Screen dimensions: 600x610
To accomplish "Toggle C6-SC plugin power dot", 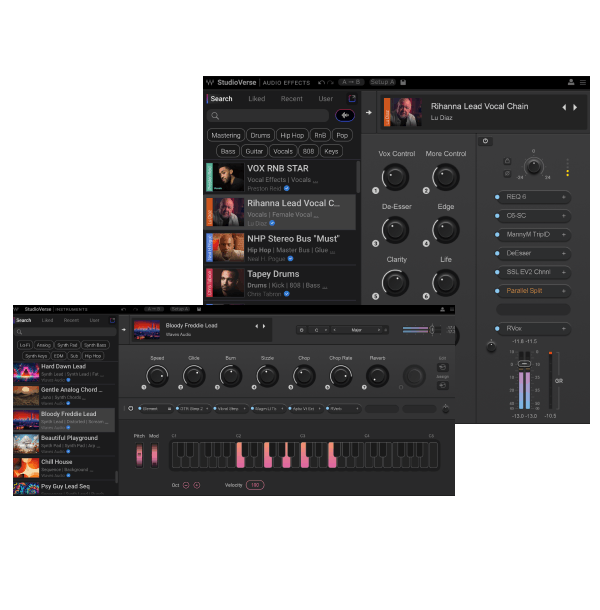I will [497, 216].
